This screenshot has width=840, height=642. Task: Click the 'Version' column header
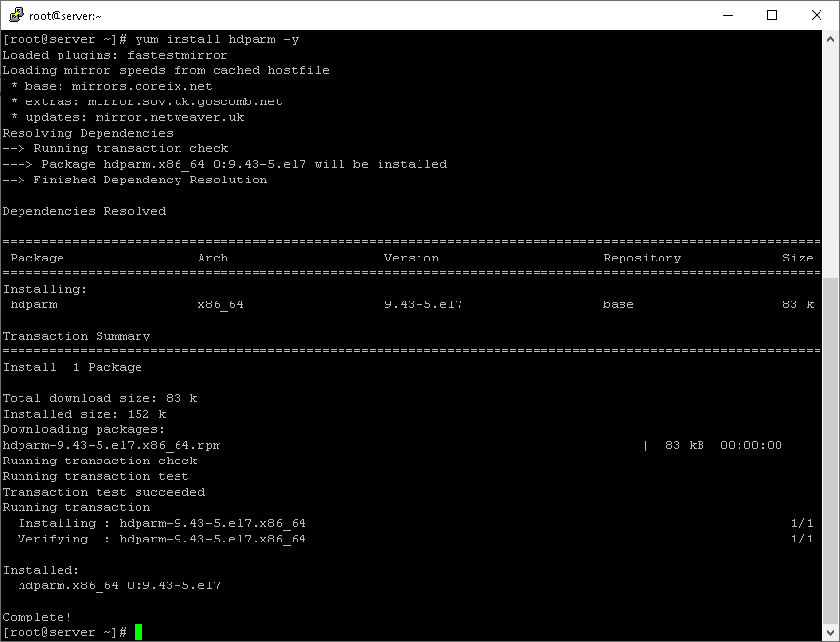[x=412, y=258]
